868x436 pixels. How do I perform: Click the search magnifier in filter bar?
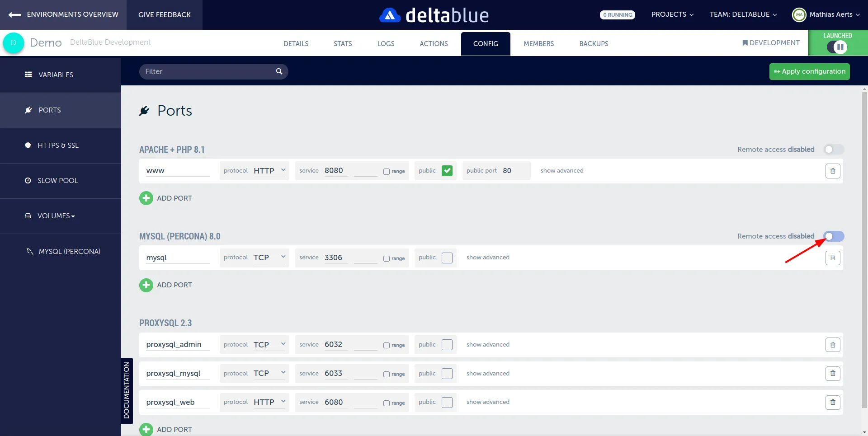click(x=279, y=71)
